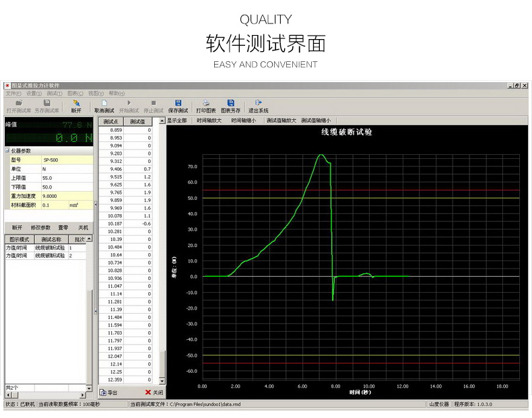The width and height of the screenshot is (532, 418).
Task: Click the splitter arrow beside the data table
Action: point(95,204)
